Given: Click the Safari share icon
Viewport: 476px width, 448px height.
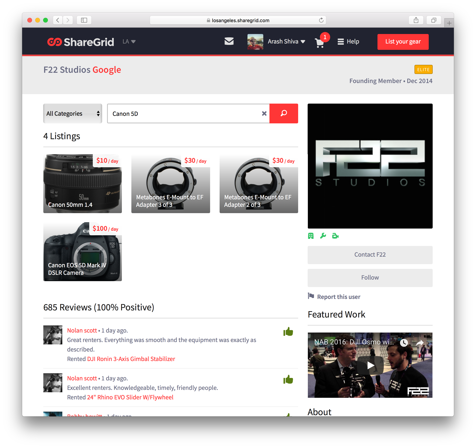Looking at the screenshot, I should click(416, 20).
